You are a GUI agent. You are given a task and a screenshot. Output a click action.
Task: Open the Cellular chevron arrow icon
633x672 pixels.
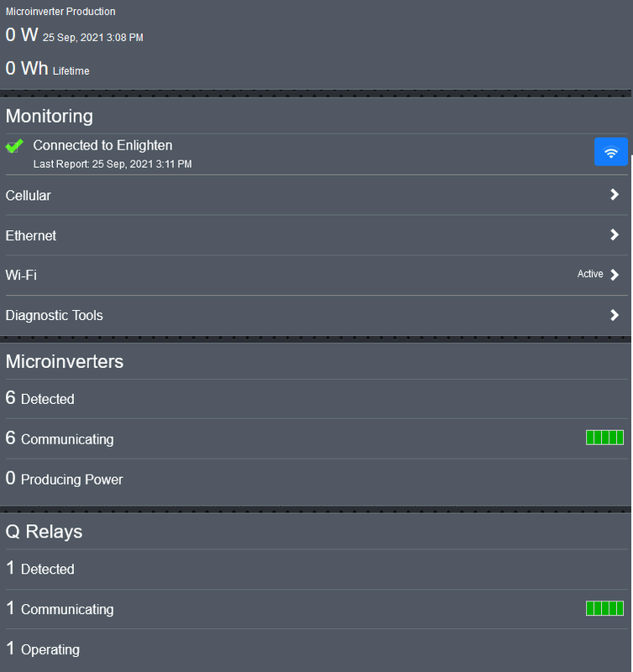coord(616,196)
